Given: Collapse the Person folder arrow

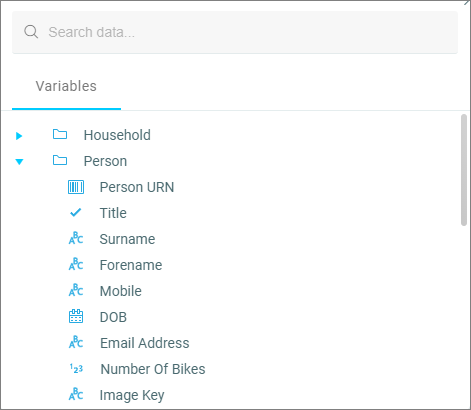Looking at the screenshot, I should 19,162.
